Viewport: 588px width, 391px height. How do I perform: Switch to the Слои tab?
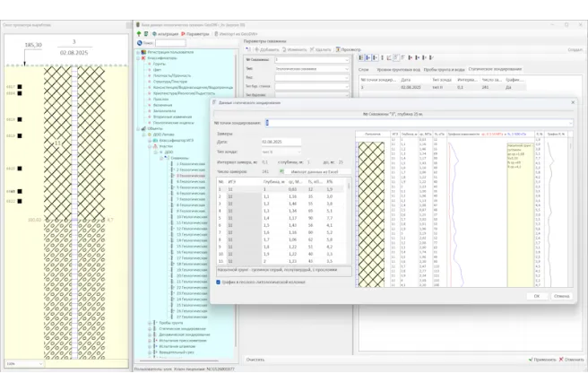(363, 68)
